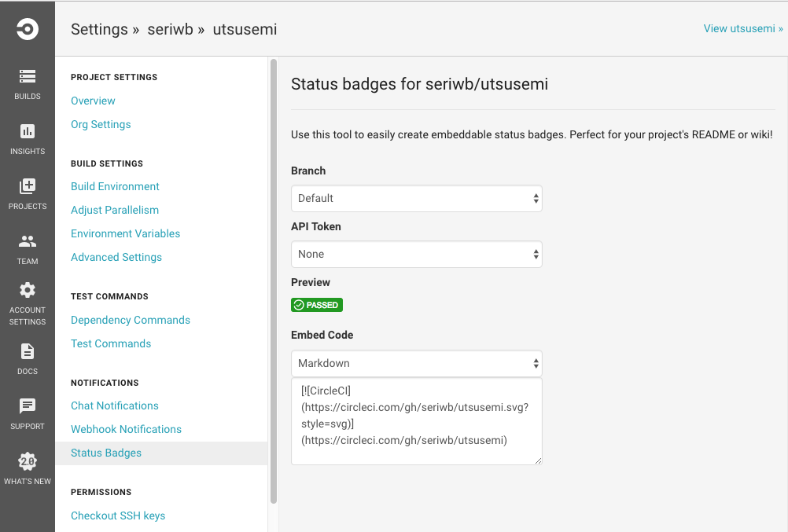Image resolution: width=788 pixels, height=532 pixels.
Task: Click the utsusemi breadcrumb
Action: tap(245, 30)
